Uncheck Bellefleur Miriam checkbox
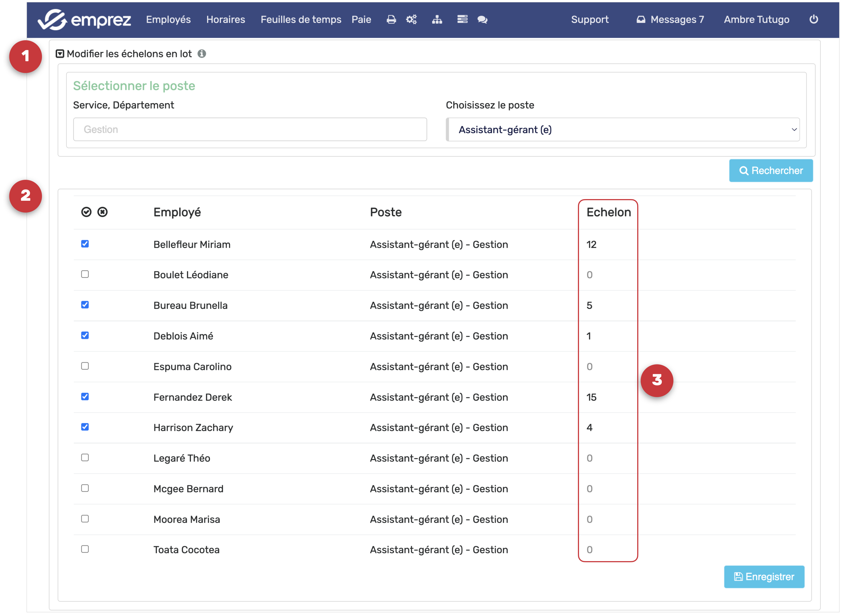The image size is (843, 616). click(x=85, y=244)
